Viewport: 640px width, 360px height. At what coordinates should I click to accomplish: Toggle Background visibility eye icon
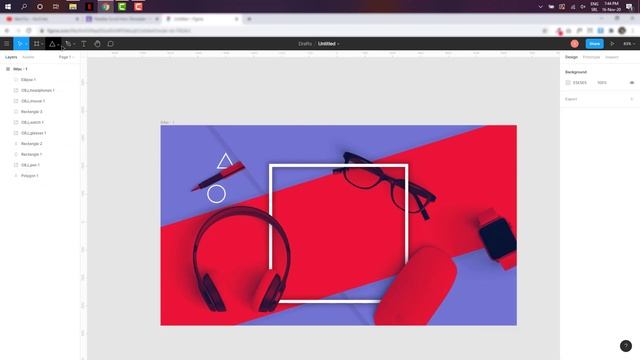pos(632,82)
